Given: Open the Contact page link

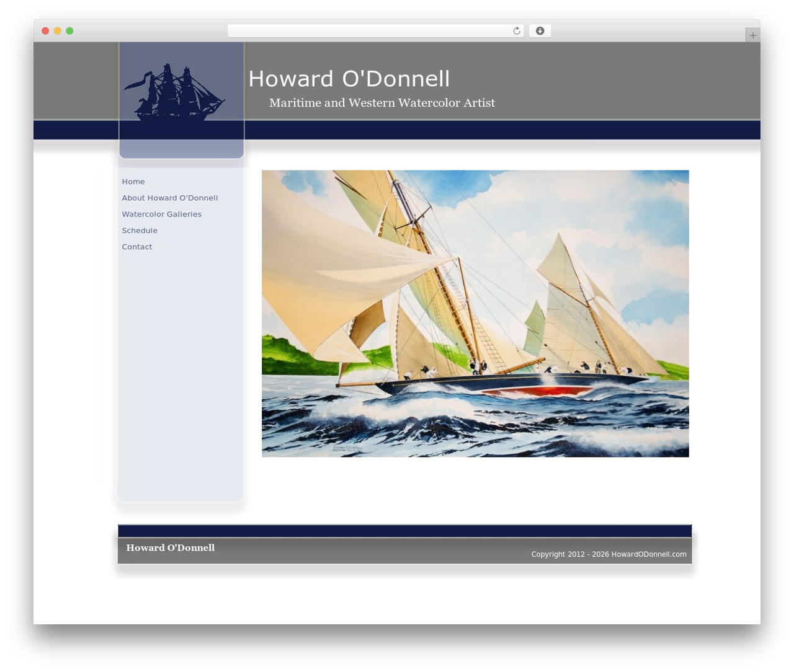Looking at the screenshot, I should coord(137,247).
